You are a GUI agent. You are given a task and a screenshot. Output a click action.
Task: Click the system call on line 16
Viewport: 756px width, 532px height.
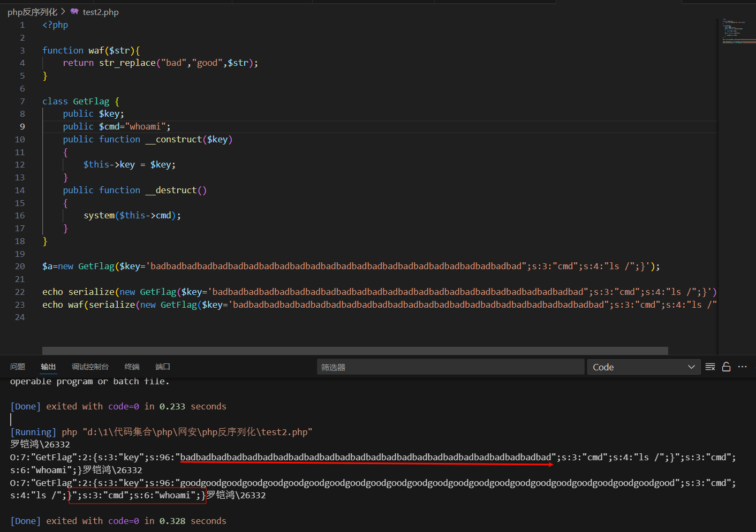click(x=99, y=215)
